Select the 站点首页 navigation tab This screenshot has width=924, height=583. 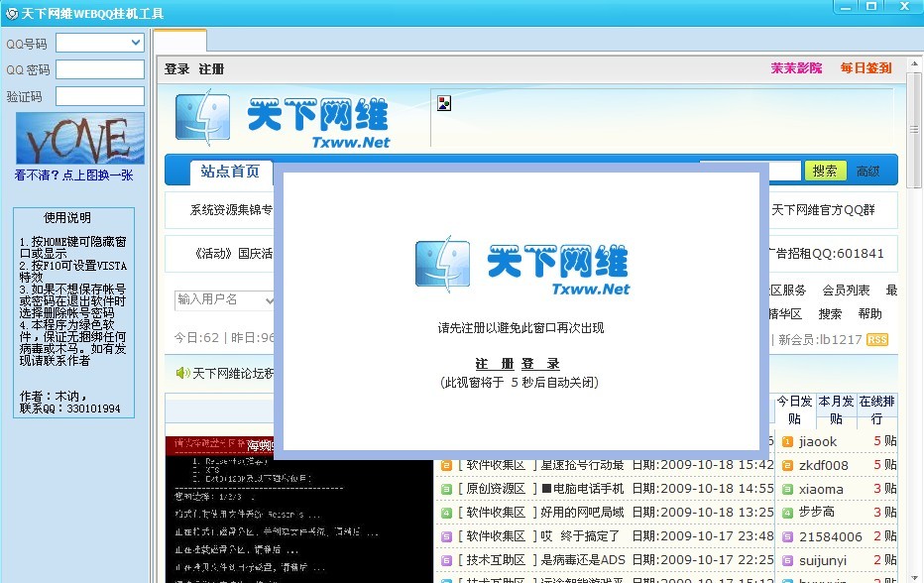(230, 172)
